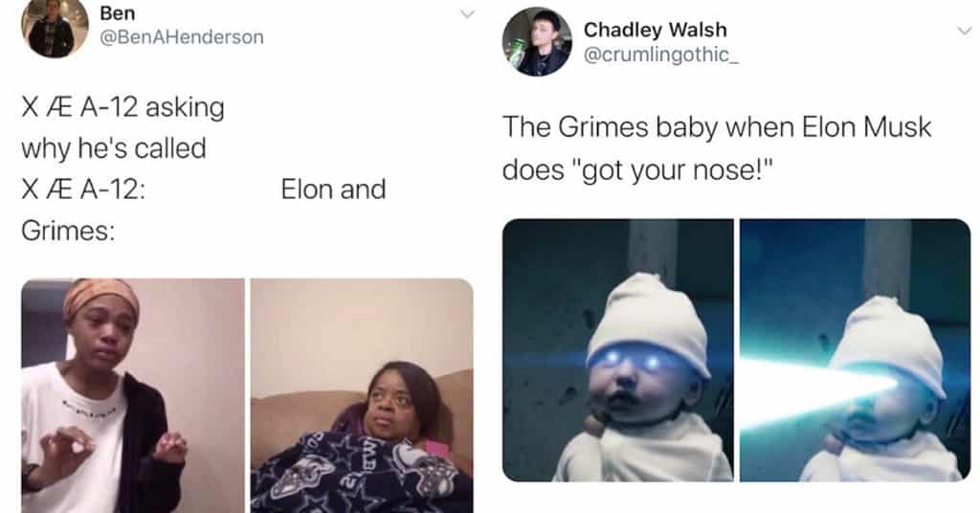Open Chadley Walsh's profile avatar
The image size is (980, 513).
pyautogui.click(x=537, y=42)
